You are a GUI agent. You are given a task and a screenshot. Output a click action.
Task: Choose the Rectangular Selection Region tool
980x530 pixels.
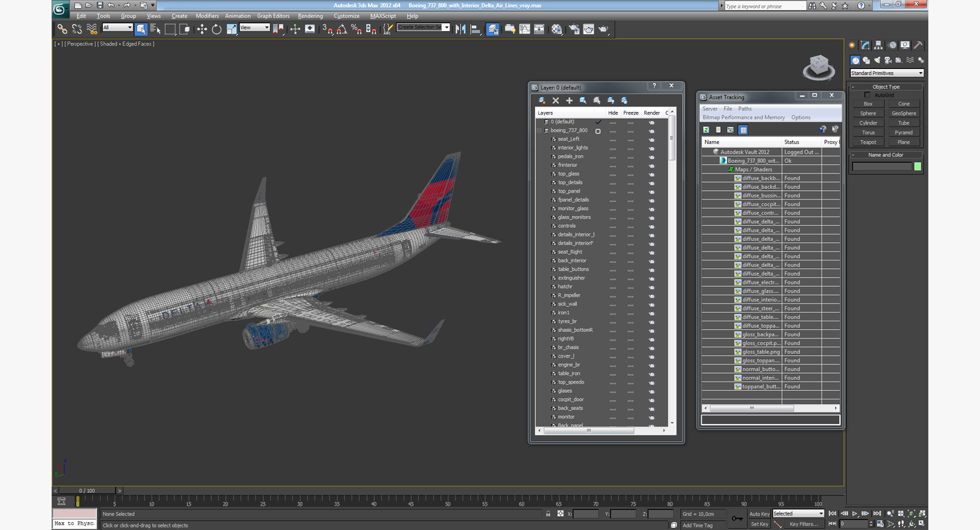click(x=170, y=28)
